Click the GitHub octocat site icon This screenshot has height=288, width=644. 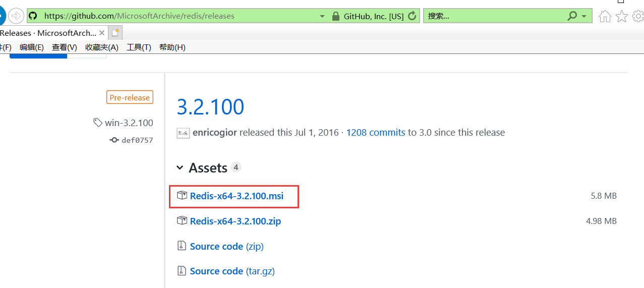33,16
